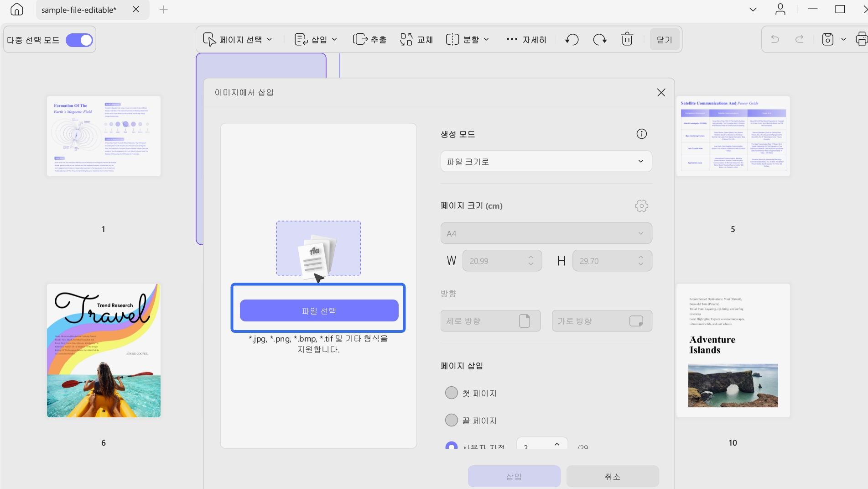The height and width of the screenshot is (489, 868).
Task: Open page size settings gear
Action: coord(642,206)
